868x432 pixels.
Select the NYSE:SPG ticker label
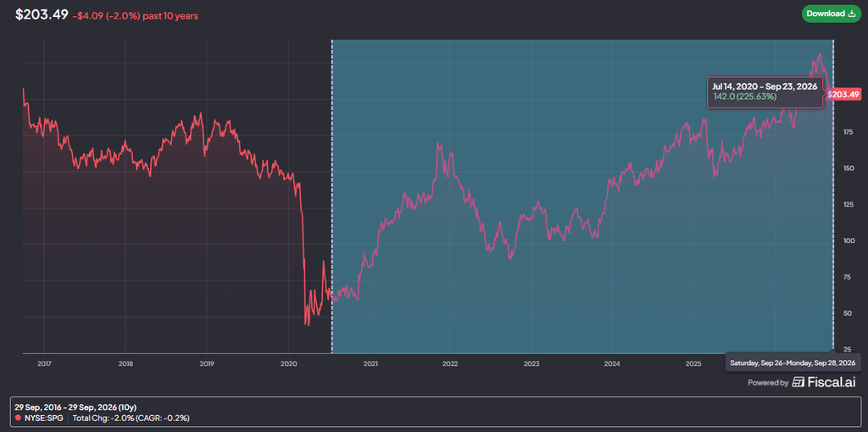point(43,418)
